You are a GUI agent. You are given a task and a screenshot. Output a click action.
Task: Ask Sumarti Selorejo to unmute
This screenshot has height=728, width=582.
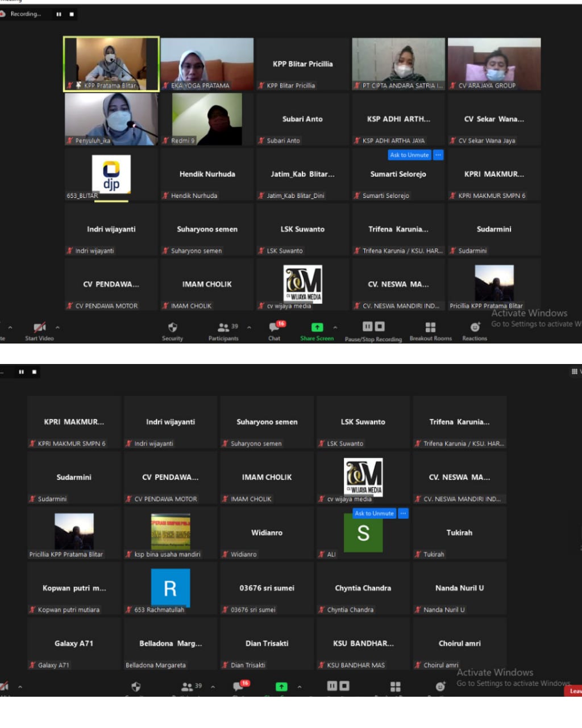tap(409, 155)
